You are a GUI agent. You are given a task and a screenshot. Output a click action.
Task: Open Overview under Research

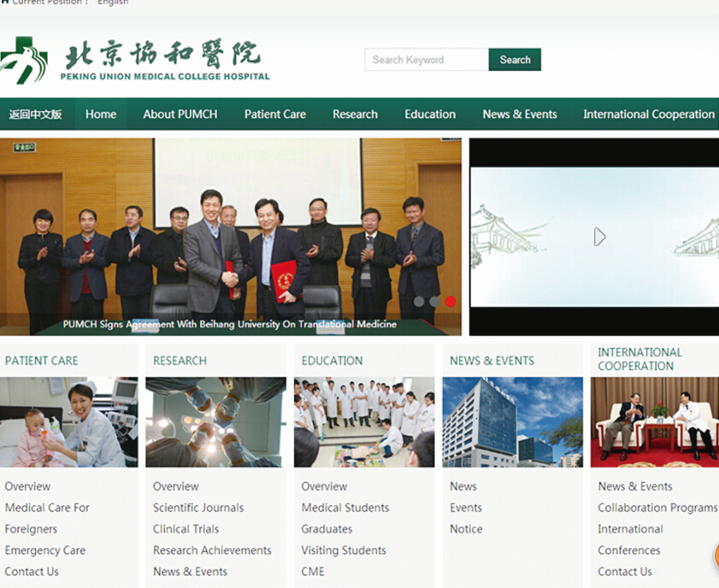tap(176, 486)
